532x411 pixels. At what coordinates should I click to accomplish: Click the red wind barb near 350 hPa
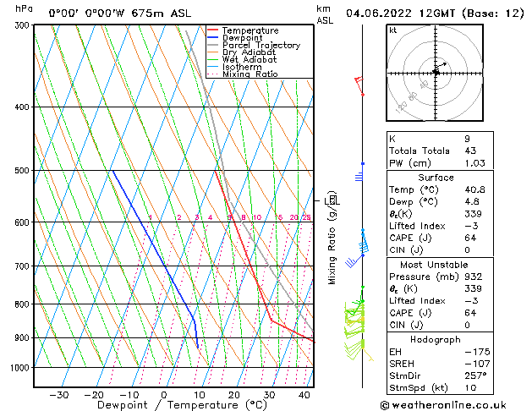(359, 85)
